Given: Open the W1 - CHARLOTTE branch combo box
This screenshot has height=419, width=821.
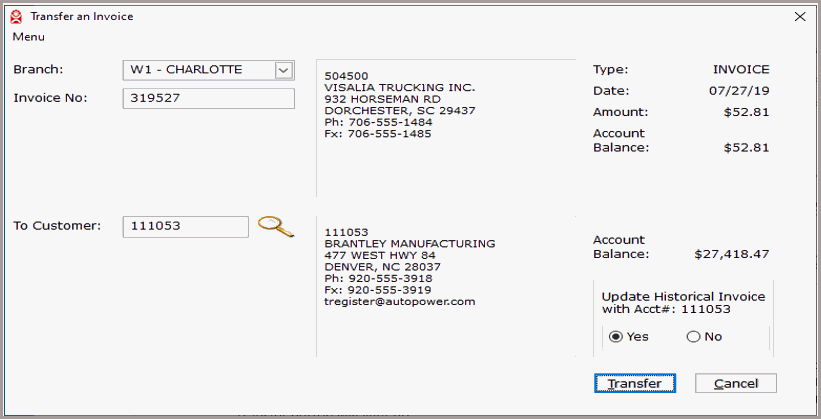Looking at the screenshot, I should (208, 70).
